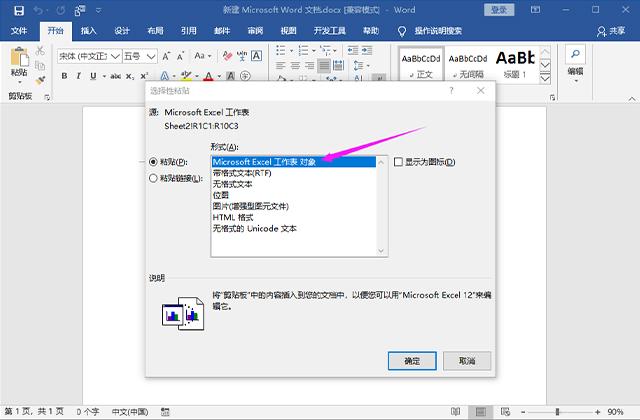Screen dimensions: 640x420
Task: Open the font color dropdown arrow
Action: (x=219, y=76)
